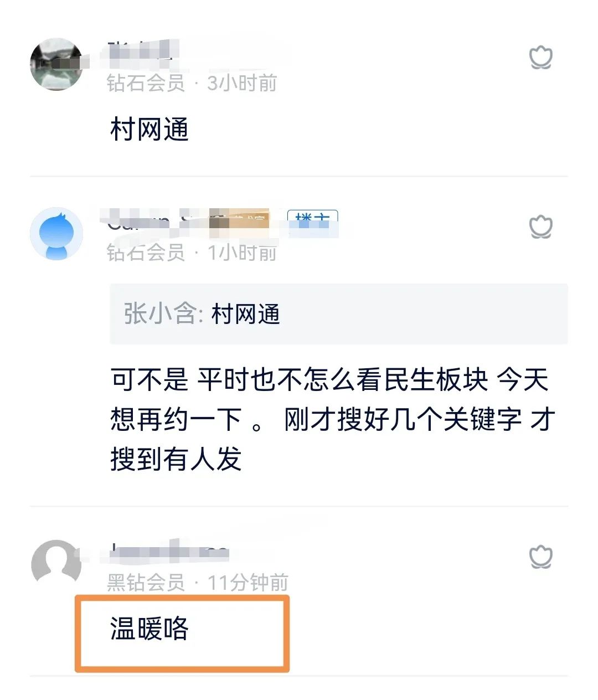598x700 pixels.
Task: Tap the 1小时前 timestamp
Action: pos(242,253)
